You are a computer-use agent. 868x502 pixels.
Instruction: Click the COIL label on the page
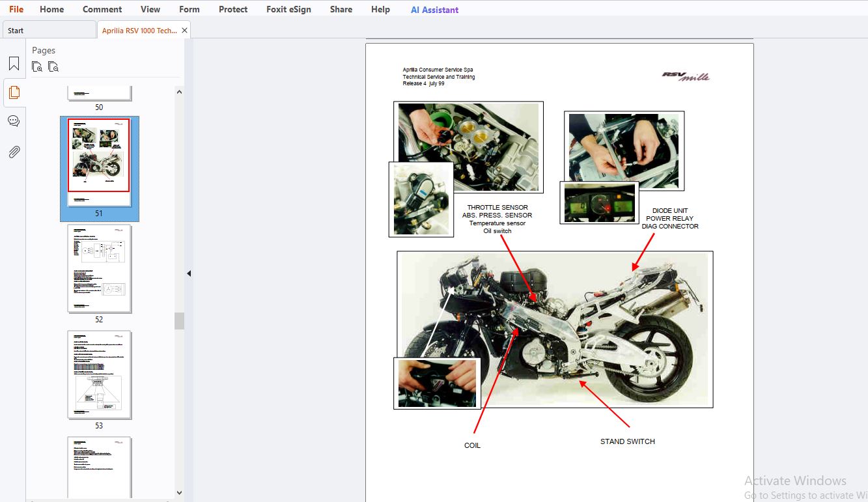click(x=472, y=445)
